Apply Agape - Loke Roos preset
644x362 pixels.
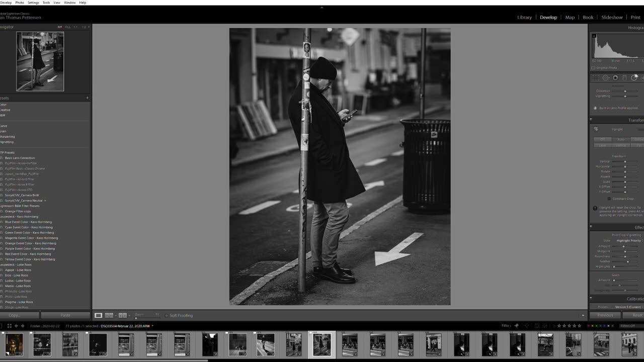point(18,270)
